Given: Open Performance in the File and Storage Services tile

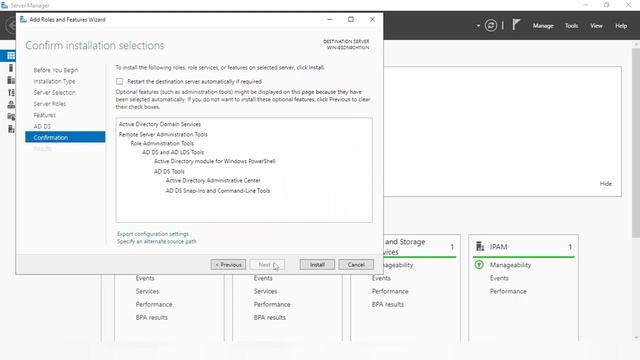Looking at the screenshot, I should [390, 291].
